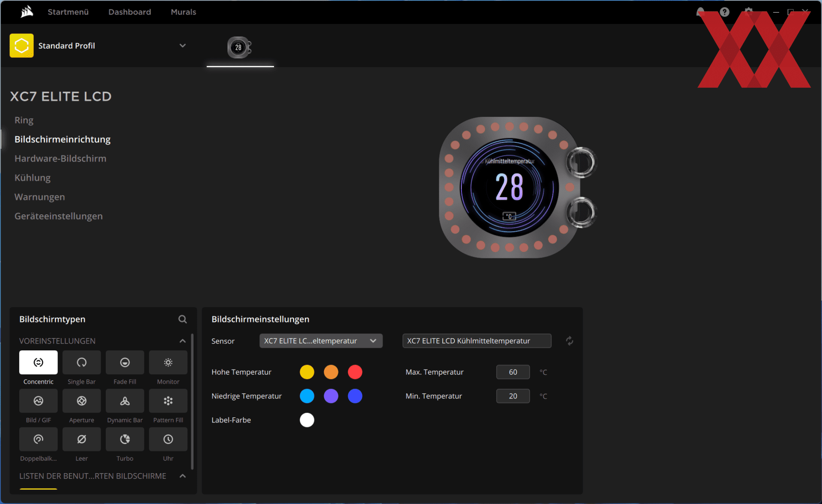This screenshot has height=504, width=822.
Task: Edit the Max. Temperatur value field
Action: click(513, 372)
